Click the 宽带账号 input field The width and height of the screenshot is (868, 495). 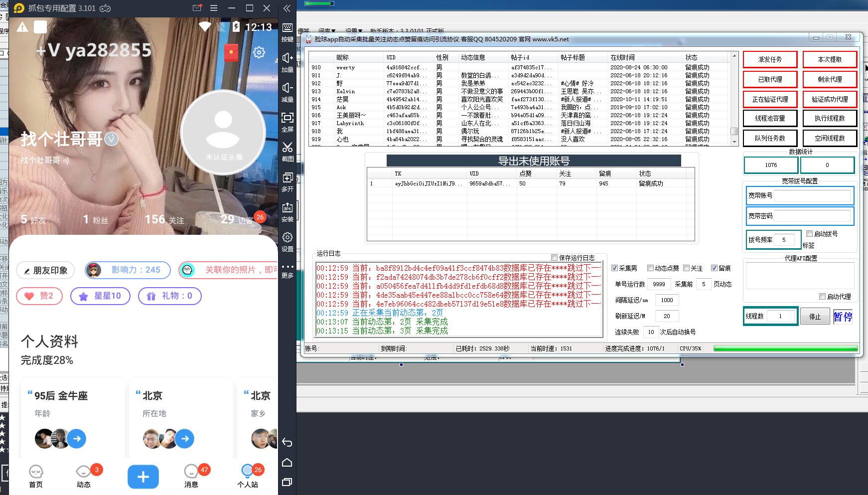(812, 196)
